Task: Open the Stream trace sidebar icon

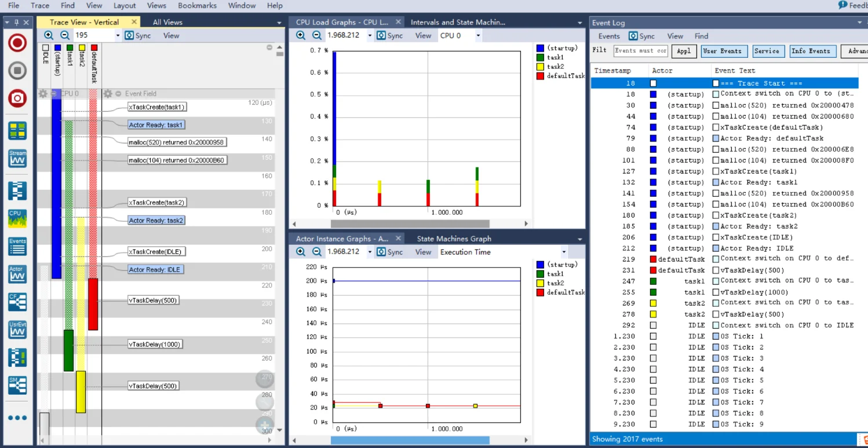Action: pyautogui.click(x=17, y=158)
